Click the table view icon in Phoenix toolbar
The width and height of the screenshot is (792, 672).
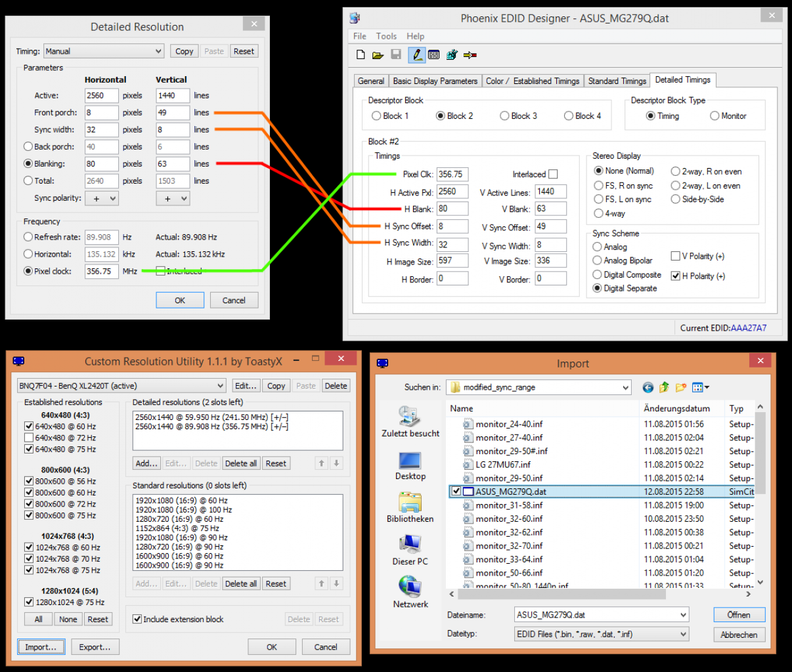click(x=433, y=55)
